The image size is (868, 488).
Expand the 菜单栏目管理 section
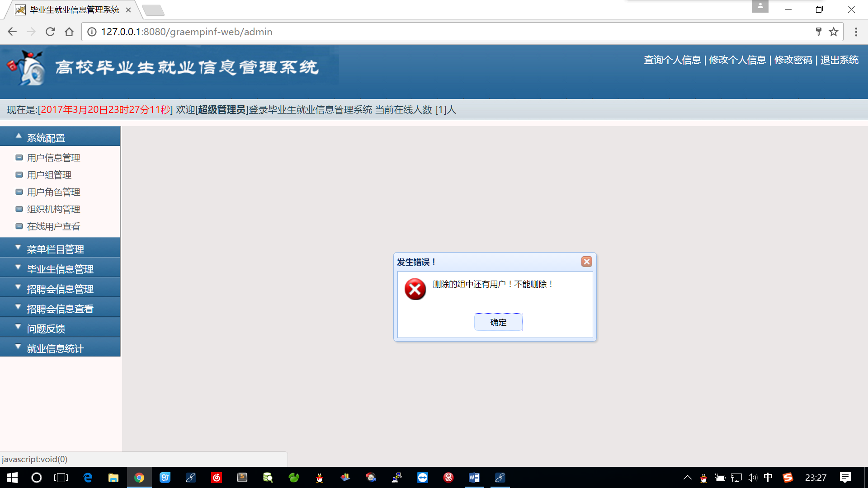coord(55,249)
